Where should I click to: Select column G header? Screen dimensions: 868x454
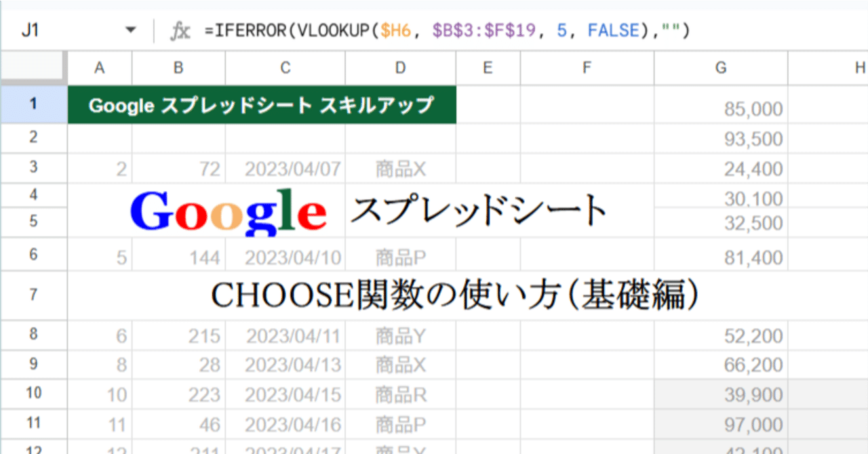coord(720,68)
